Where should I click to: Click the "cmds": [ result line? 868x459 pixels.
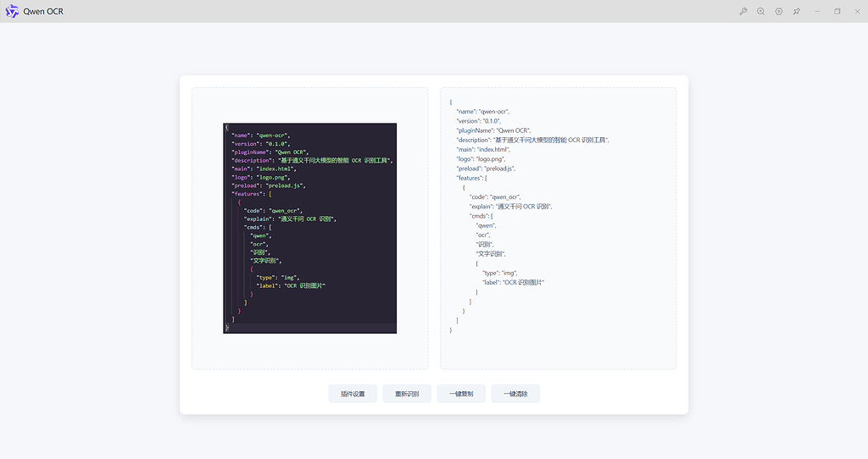click(x=481, y=216)
